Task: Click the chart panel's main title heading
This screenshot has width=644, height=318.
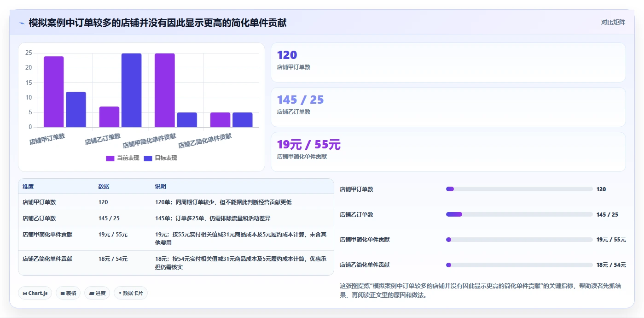Action: click(157, 23)
